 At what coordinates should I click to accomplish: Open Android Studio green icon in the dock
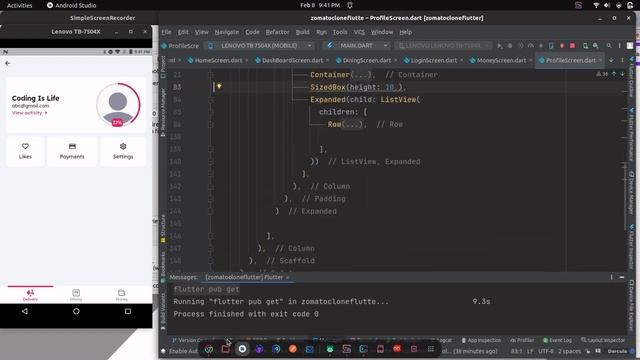tap(330, 349)
